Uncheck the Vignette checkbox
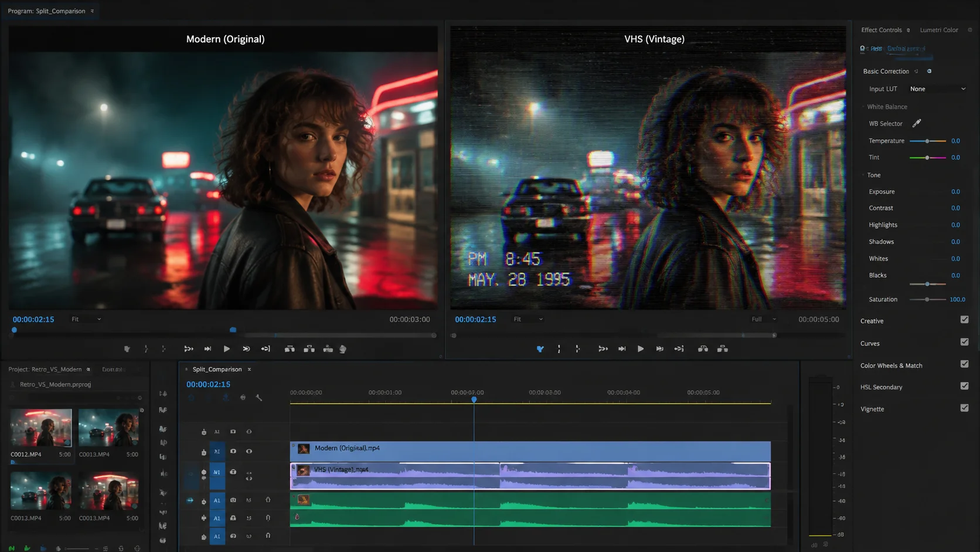 coord(964,408)
